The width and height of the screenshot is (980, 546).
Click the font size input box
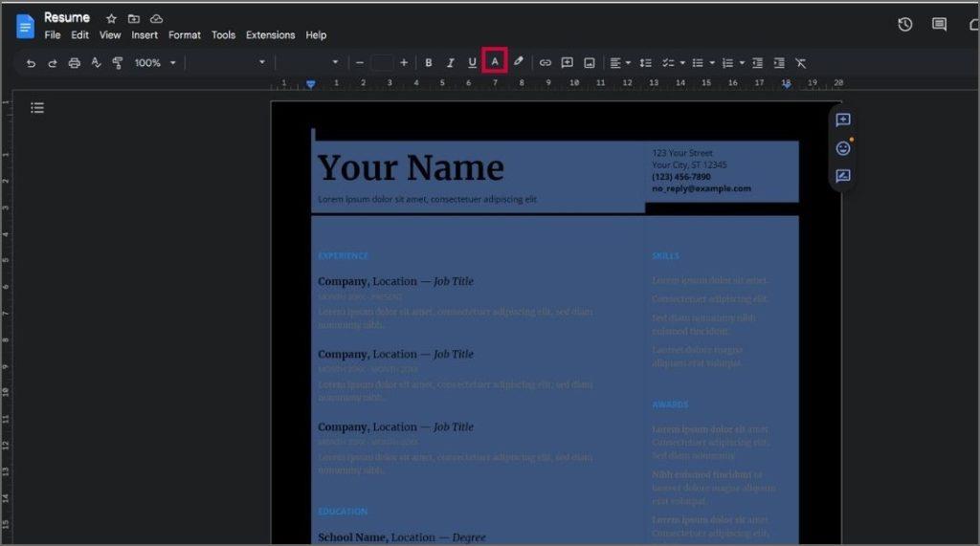(381, 62)
